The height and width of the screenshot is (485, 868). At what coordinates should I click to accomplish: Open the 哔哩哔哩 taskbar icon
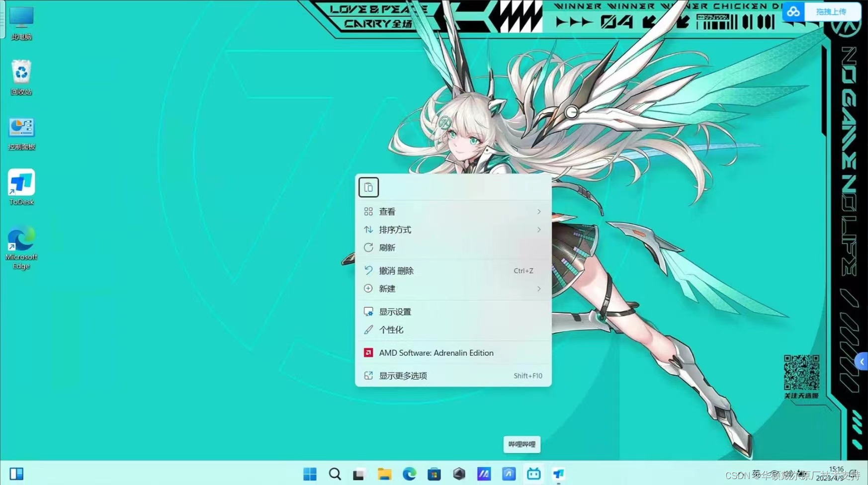(x=533, y=474)
